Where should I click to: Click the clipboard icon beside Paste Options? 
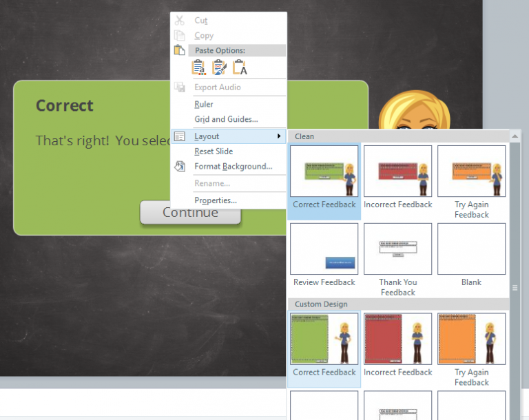click(180, 50)
